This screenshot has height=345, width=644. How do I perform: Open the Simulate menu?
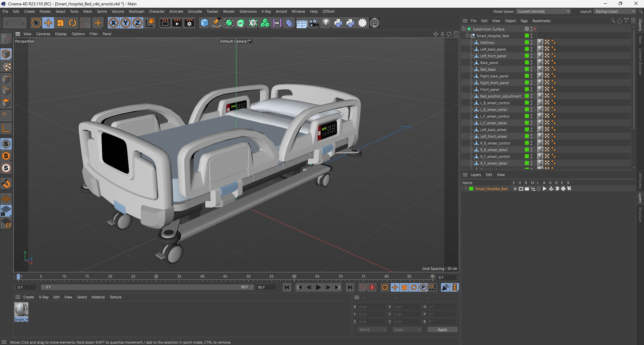[195, 11]
